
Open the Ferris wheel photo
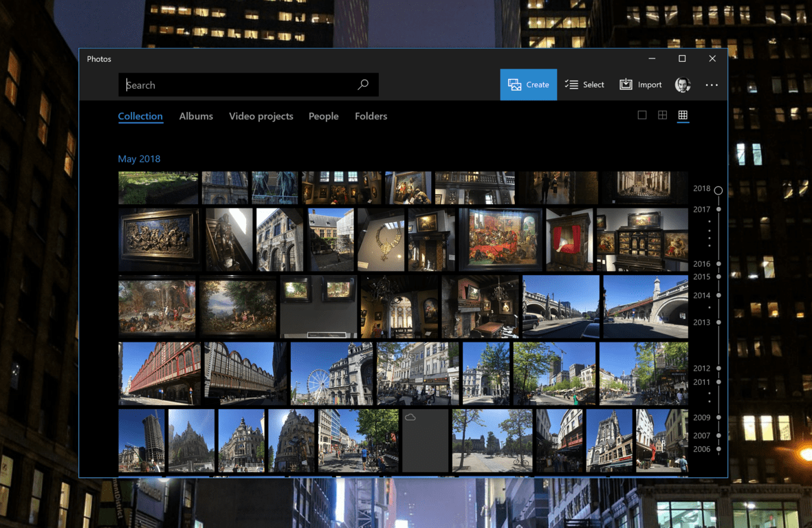(x=332, y=373)
